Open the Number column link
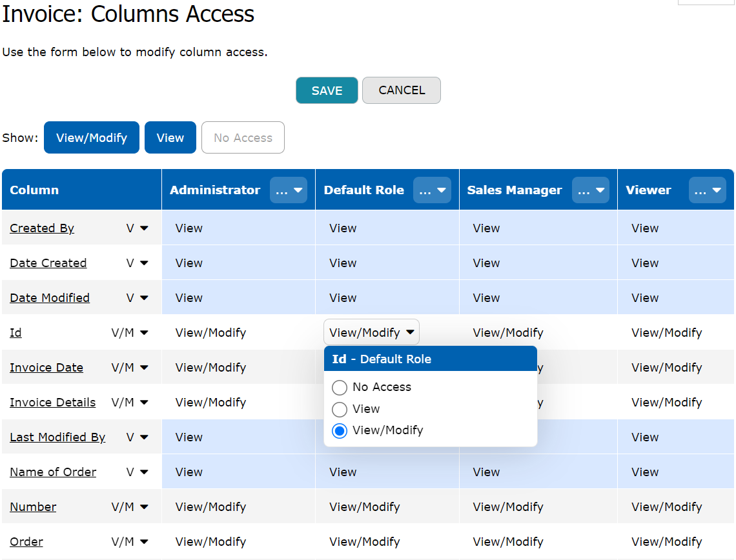 [x=33, y=506]
